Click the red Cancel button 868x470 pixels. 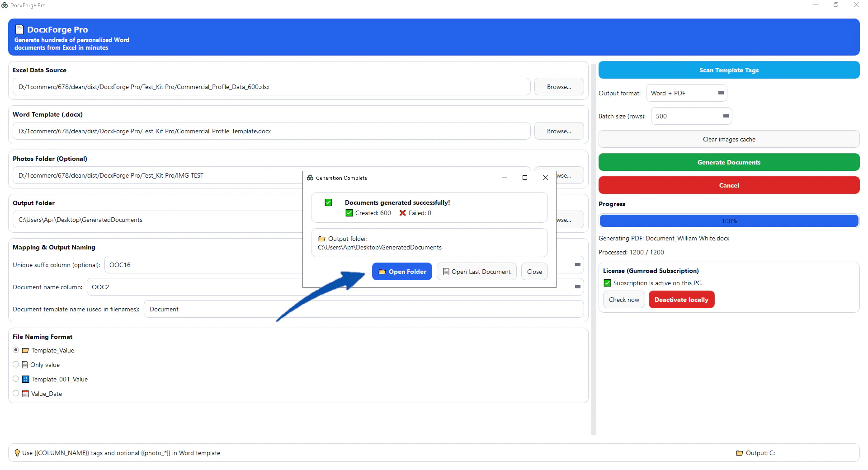click(x=729, y=185)
